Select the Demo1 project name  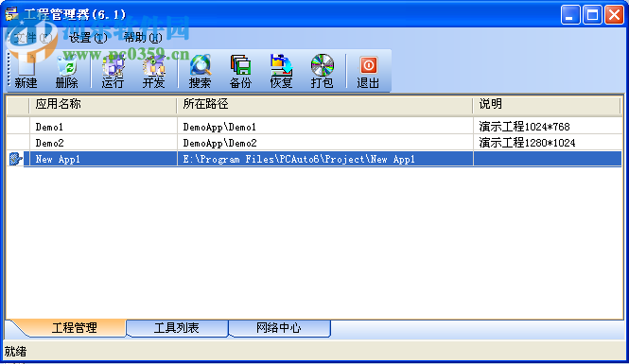coord(49,127)
